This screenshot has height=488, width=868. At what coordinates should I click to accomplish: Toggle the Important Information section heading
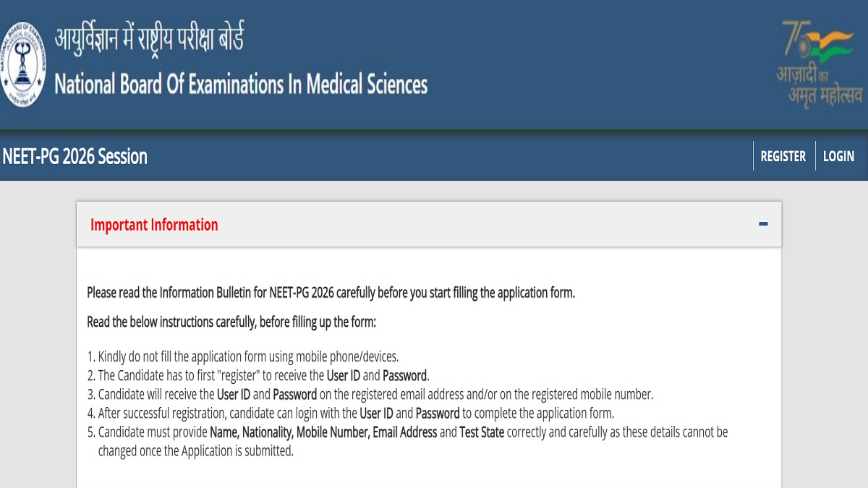pyautogui.click(x=154, y=225)
